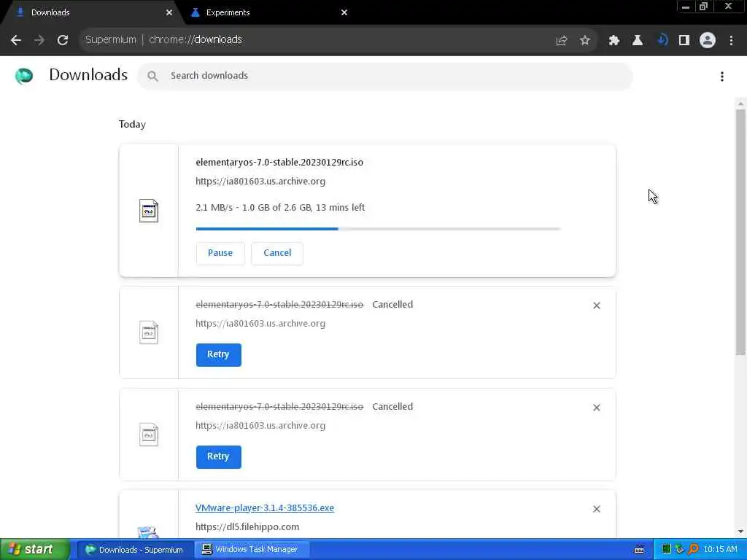Click the orange magnifier tray icon
Viewport: 747px width, 560px height.
(693, 550)
